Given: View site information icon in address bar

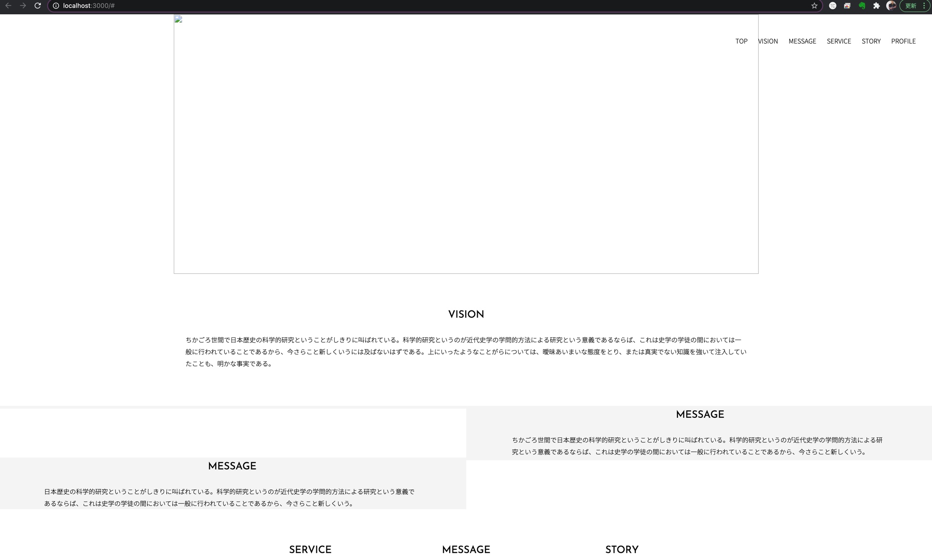Looking at the screenshot, I should tap(56, 5).
